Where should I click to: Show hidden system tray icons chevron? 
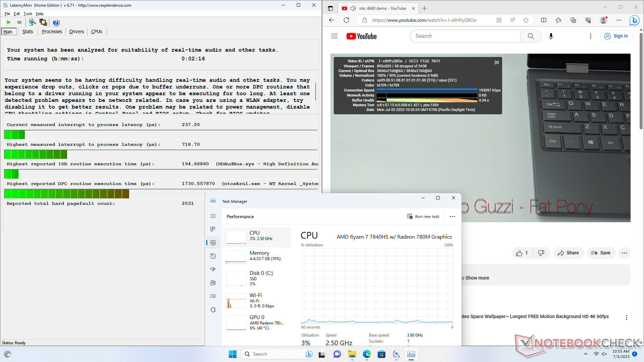[586, 354]
